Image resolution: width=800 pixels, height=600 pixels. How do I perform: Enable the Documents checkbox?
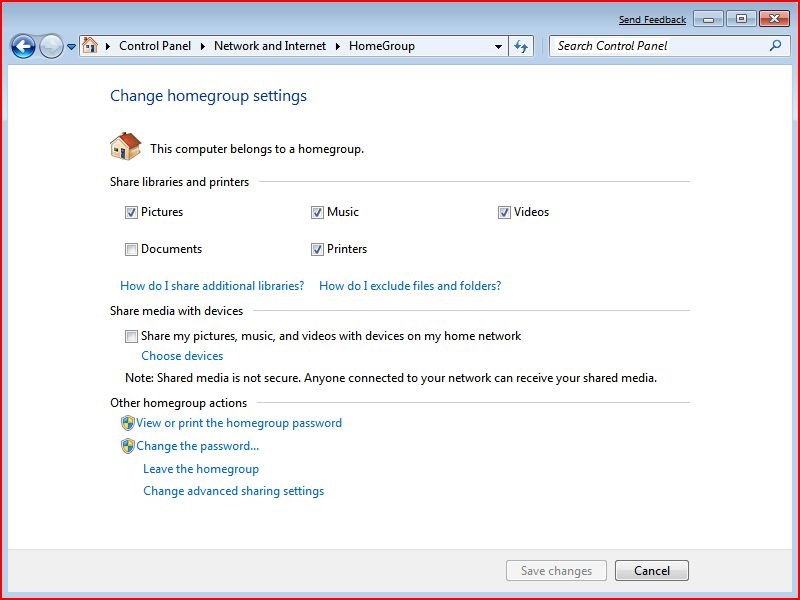(131, 249)
